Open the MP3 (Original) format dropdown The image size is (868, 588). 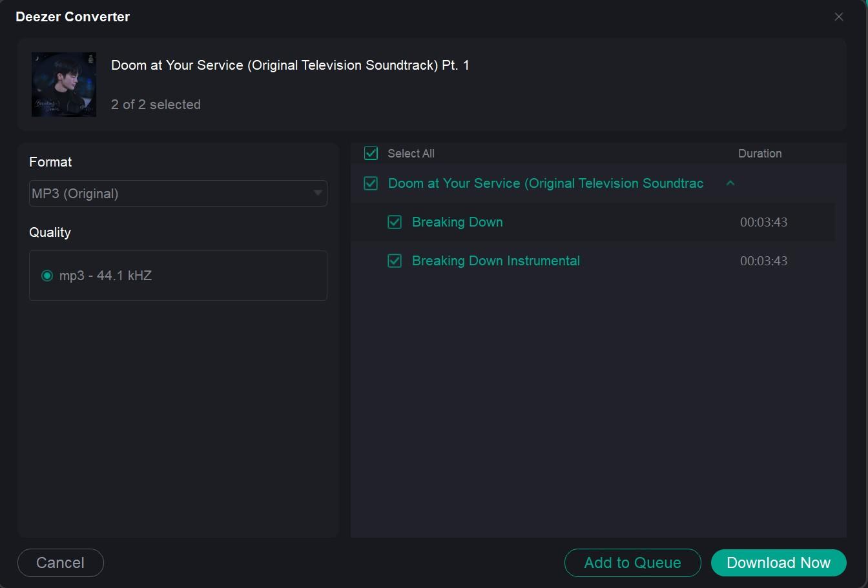(178, 193)
